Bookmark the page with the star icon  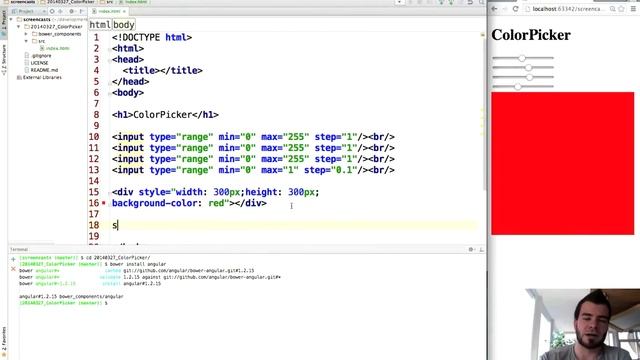pyautogui.click(x=621, y=9)
